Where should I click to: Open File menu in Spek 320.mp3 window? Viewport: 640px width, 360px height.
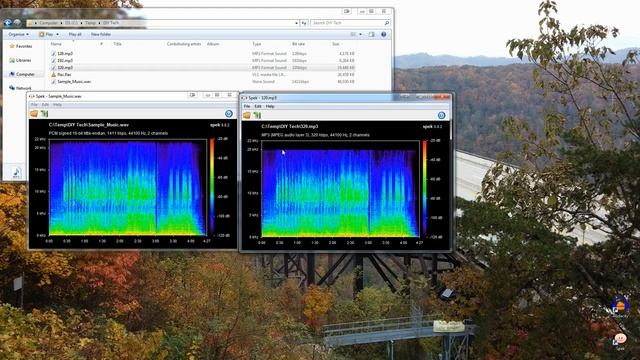tap(247, 107)
